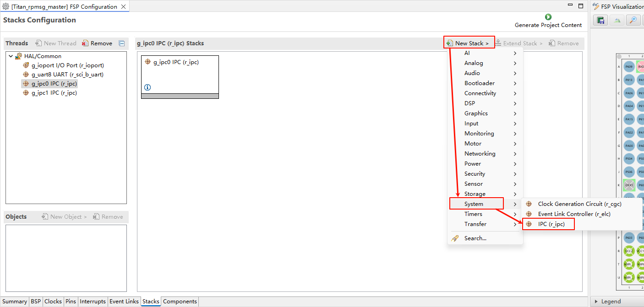644x307 pixels.
Task: Close the FSP Configuration editor tab
Action: click(x=123, y=7)
